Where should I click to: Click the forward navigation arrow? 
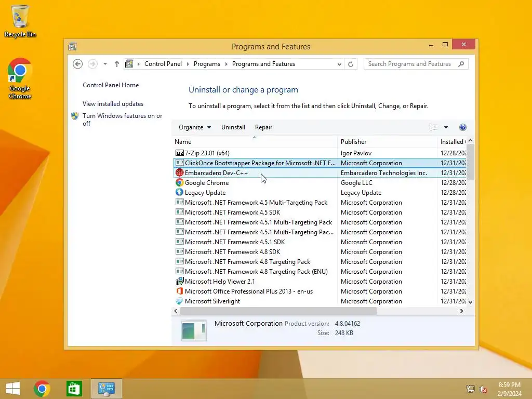(92, 64)
